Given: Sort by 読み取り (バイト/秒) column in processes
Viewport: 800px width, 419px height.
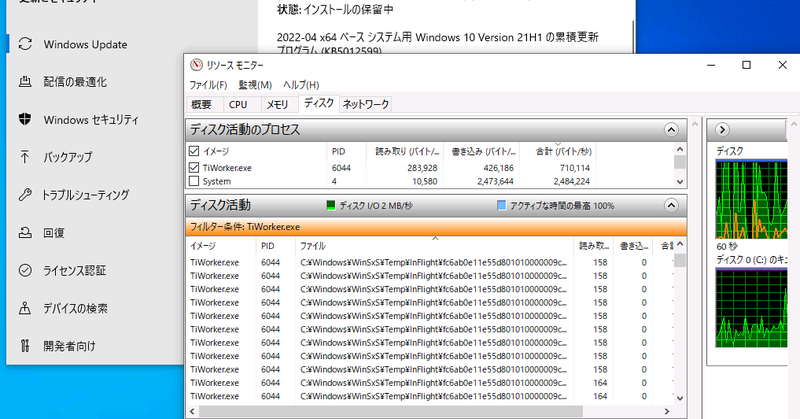Looking at the screenshot, I should tap(405, 151).
